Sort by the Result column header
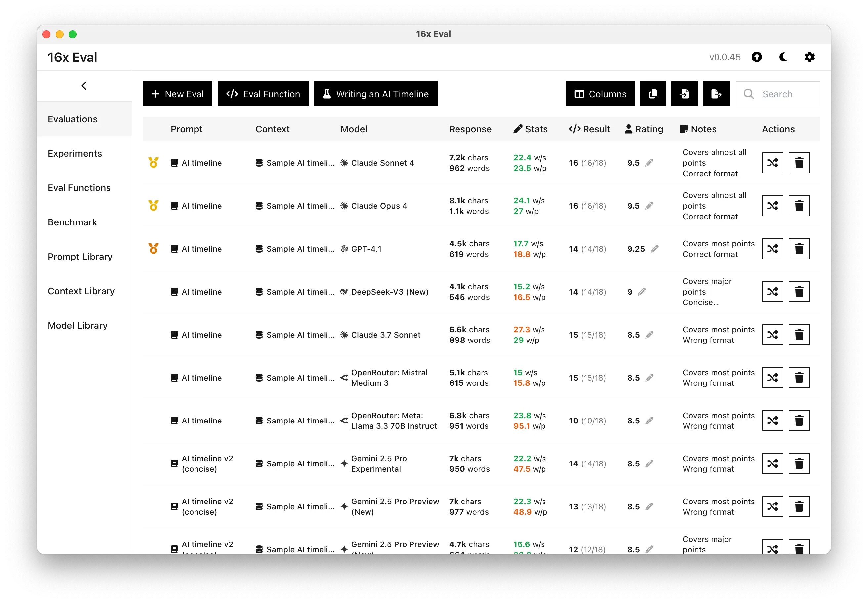Viewport: 868px width, 603px height. (x=589, y=129)
